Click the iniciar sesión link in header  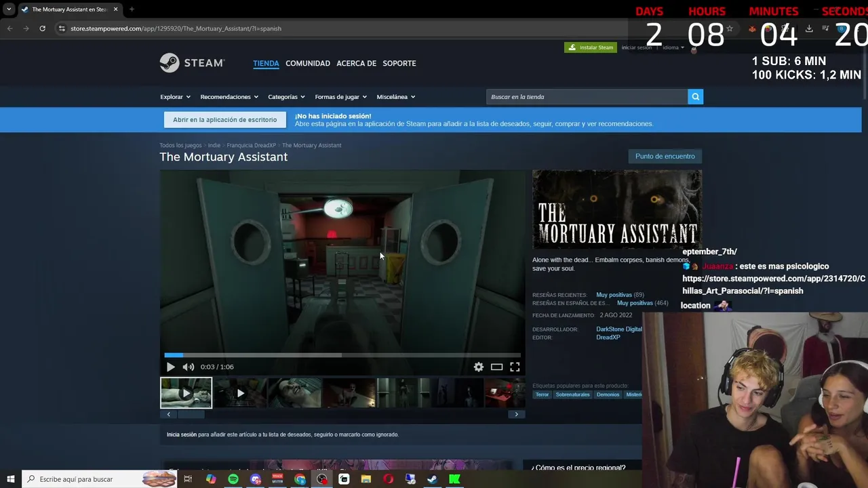tap(637, 47)
